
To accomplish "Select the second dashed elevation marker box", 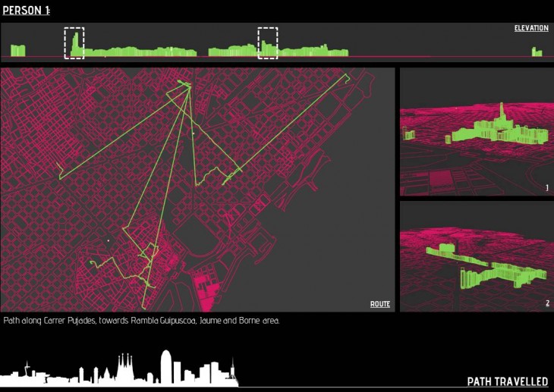I will coord(268,42).
